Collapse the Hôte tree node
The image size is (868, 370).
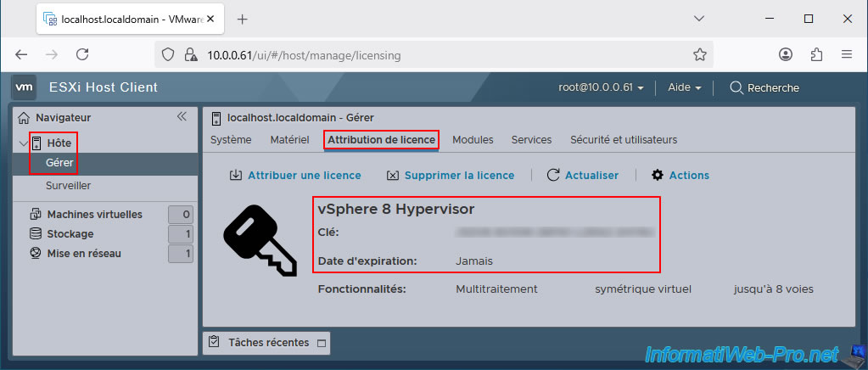pos(22,143)
